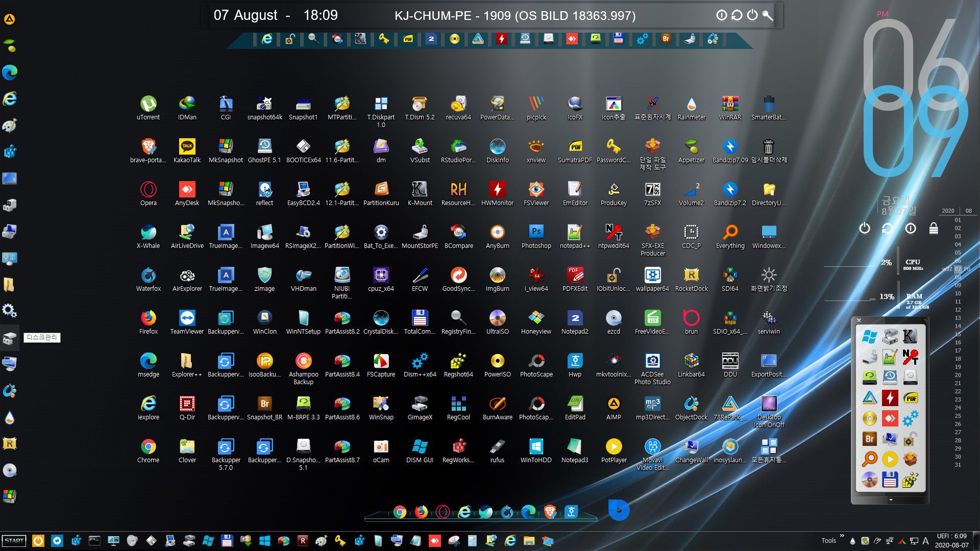
Task: Open Opera in the bottom dock
Action: tap(443, 512)
